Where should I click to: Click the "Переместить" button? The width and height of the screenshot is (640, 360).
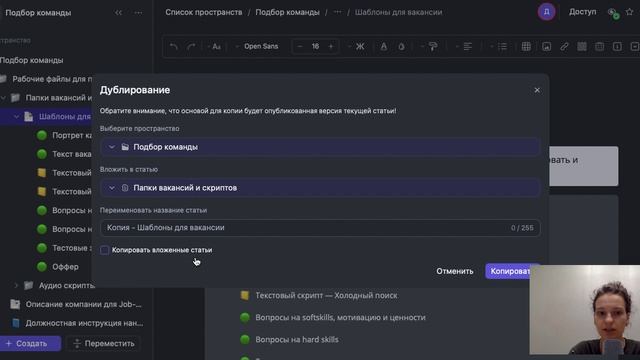pos(104,343)
